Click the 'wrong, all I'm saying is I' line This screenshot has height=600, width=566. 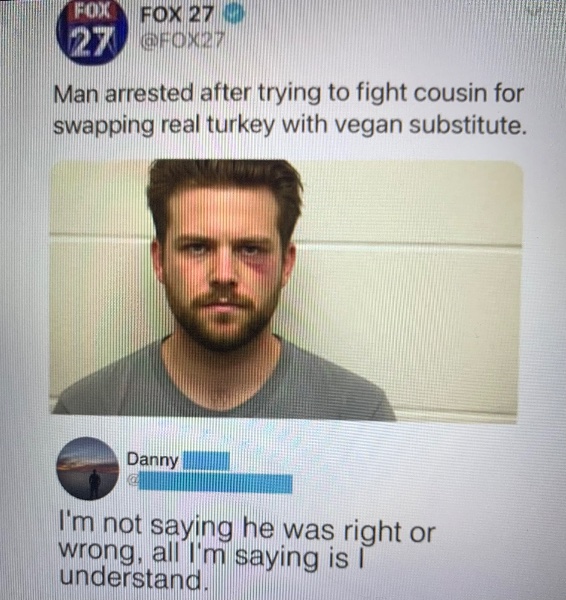(x=211, y=556)
